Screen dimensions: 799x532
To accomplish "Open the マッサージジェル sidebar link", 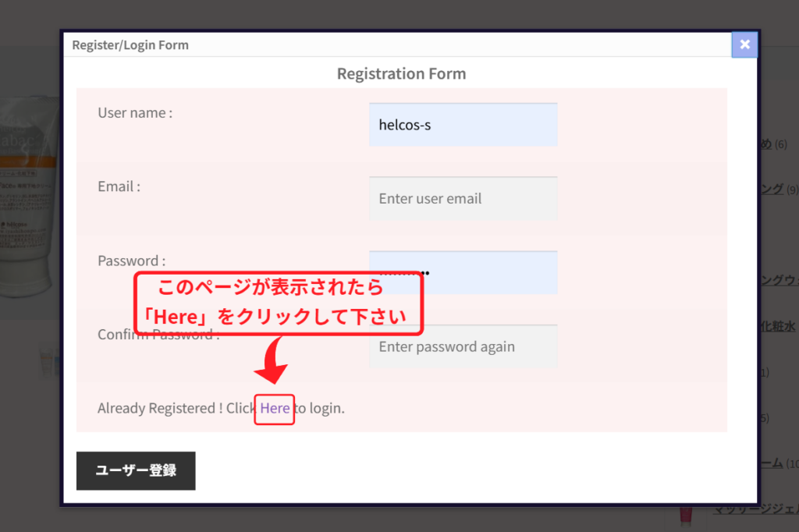I will (755, 510).
